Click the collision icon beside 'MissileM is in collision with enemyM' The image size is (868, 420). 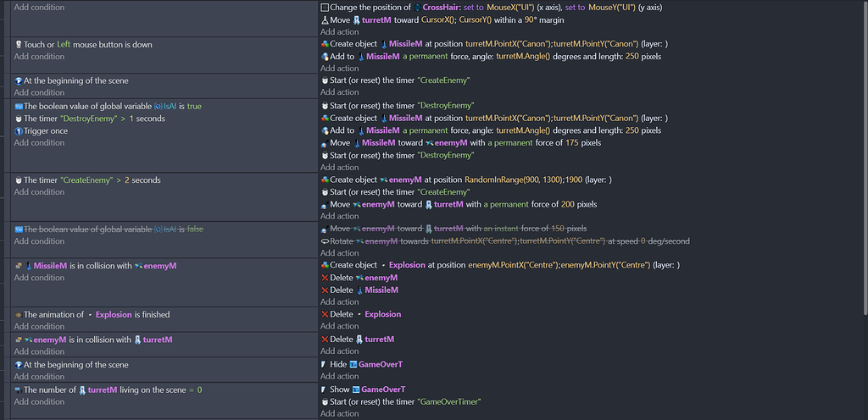(19, 266)
